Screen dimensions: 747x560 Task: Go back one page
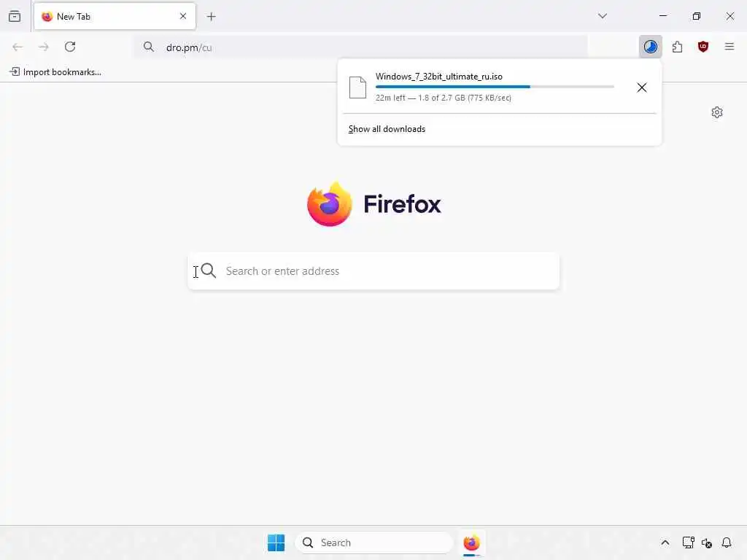[18, 47]
